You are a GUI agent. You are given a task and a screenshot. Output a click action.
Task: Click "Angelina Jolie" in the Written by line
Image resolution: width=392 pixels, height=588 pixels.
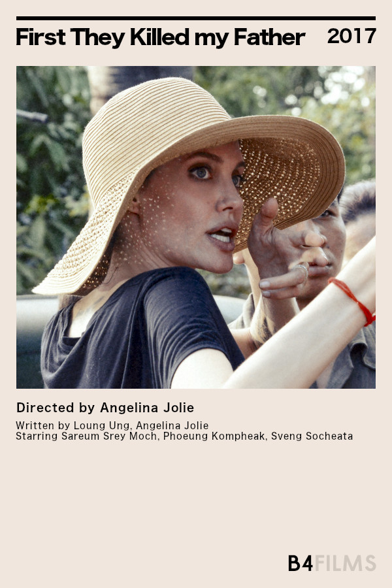coord(172,425)
